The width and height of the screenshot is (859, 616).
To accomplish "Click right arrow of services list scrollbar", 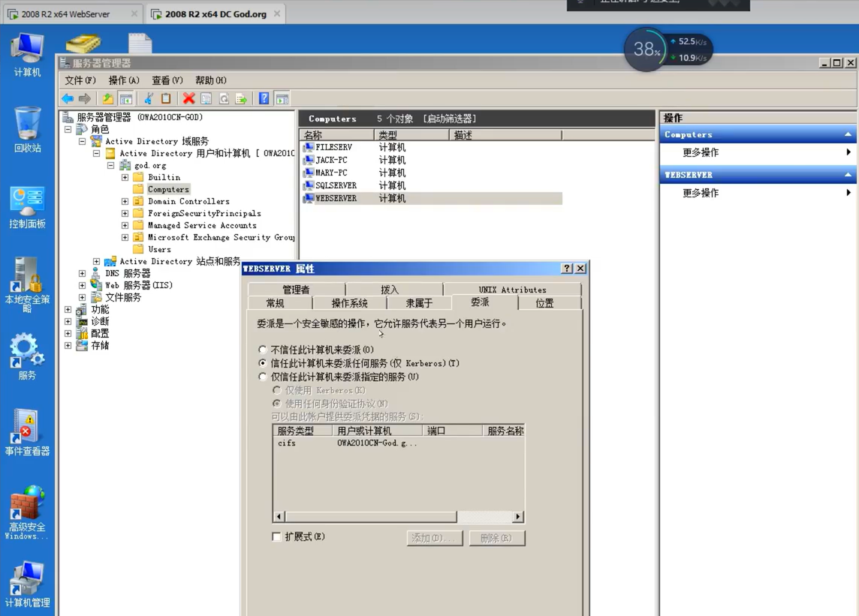I will pos(517,517).
